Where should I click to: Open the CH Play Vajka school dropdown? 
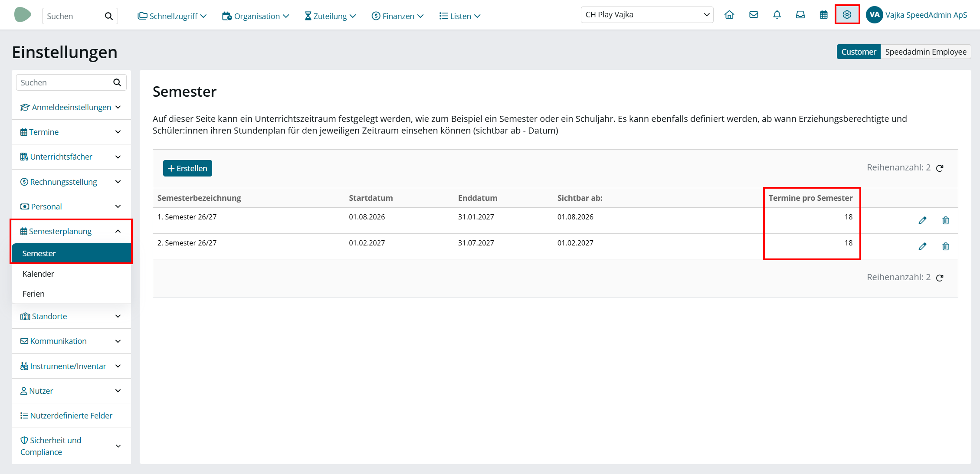647,15
